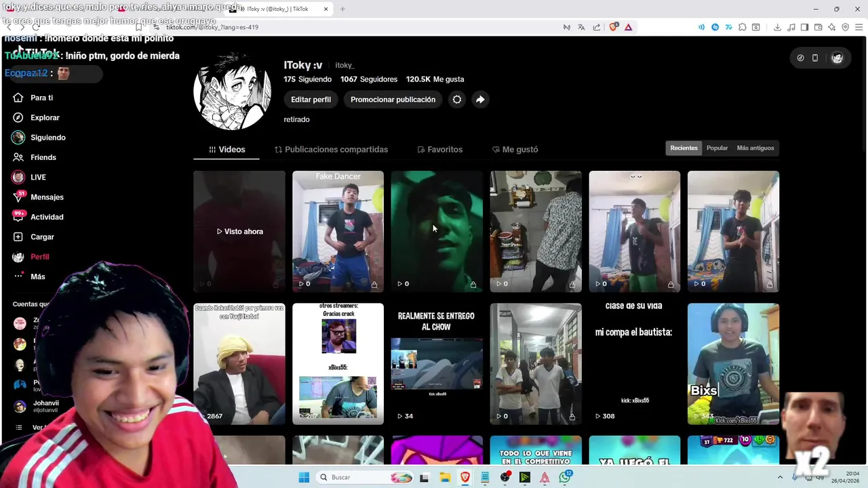Sort videos by Popular

[717, 148]
